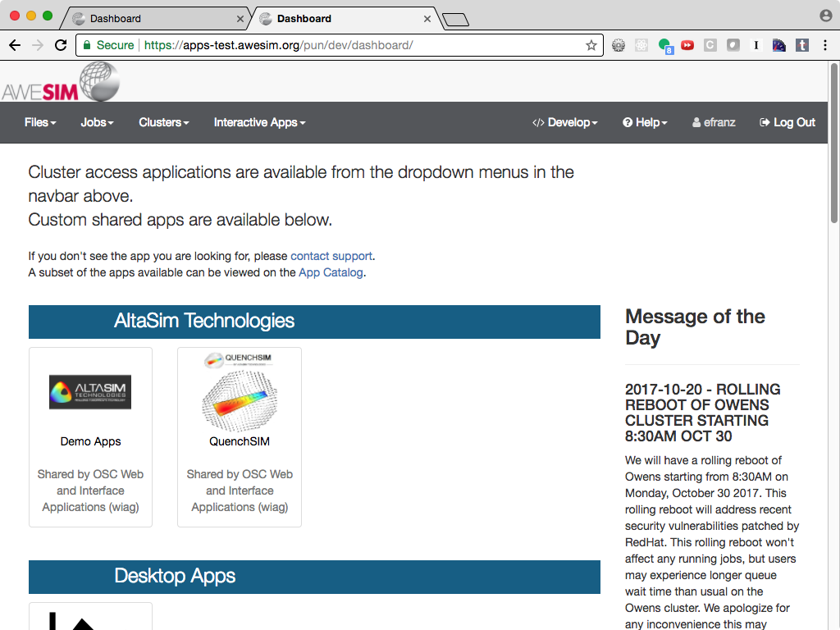Image resolution: width=840 pixels, height=630 pixels.
Task: Open the Clusters menu
Action: pos(163,122)
